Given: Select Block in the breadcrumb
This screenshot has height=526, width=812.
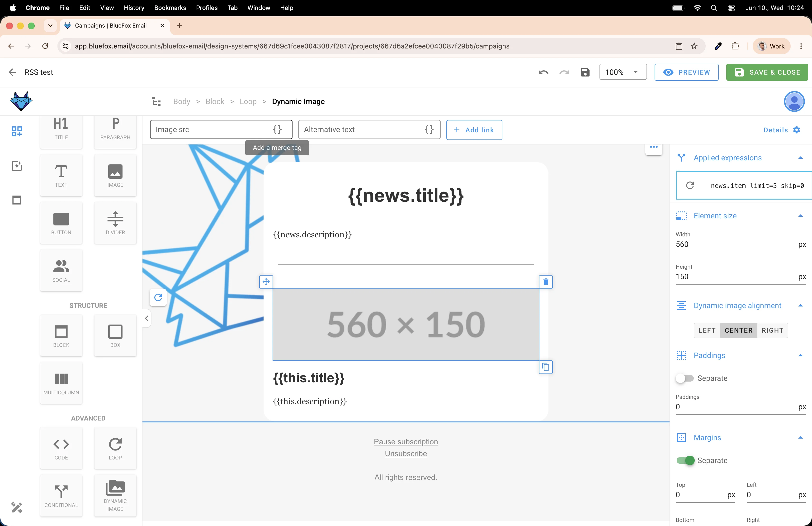Looking at the screenshot, I should click(215, 101).
